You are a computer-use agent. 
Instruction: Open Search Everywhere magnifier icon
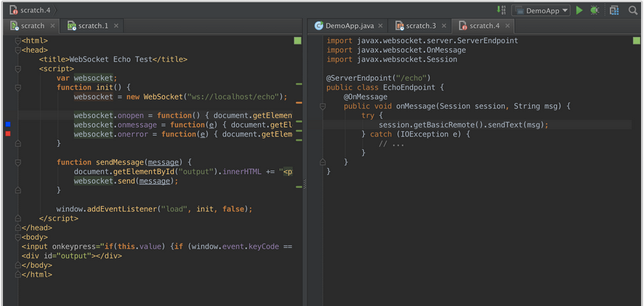(633, 10)
